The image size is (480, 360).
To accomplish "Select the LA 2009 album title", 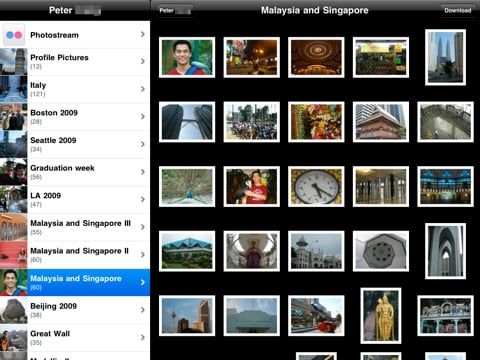I will click(x=45, y=196).
